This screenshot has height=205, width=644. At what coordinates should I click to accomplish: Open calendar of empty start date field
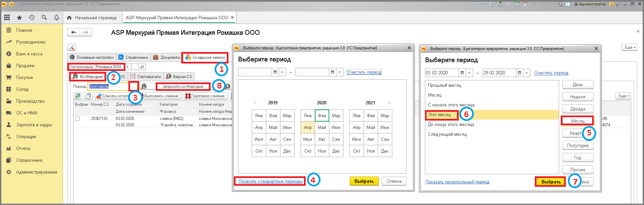click(x=275, y=72)
